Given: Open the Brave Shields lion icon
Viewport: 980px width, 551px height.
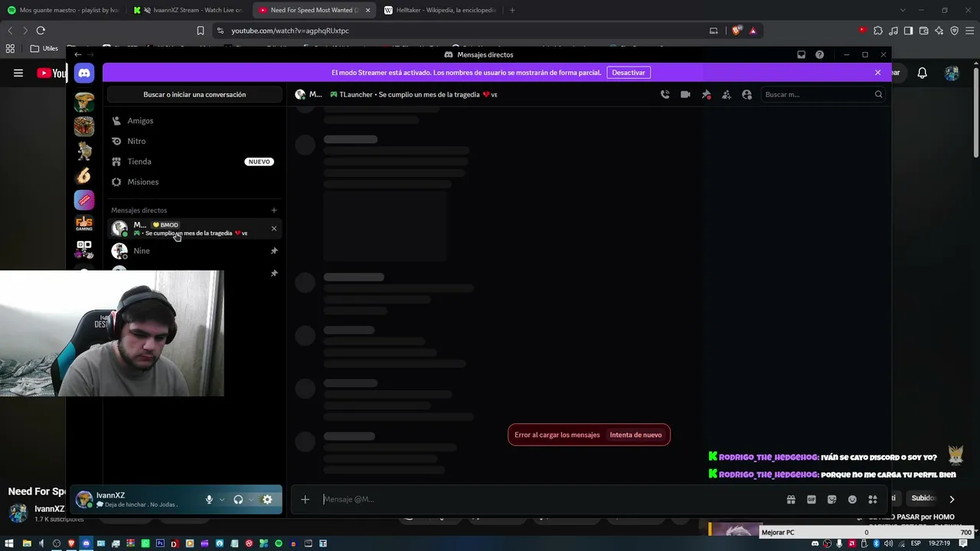Looking at the screenshot, I should point(737,31).
